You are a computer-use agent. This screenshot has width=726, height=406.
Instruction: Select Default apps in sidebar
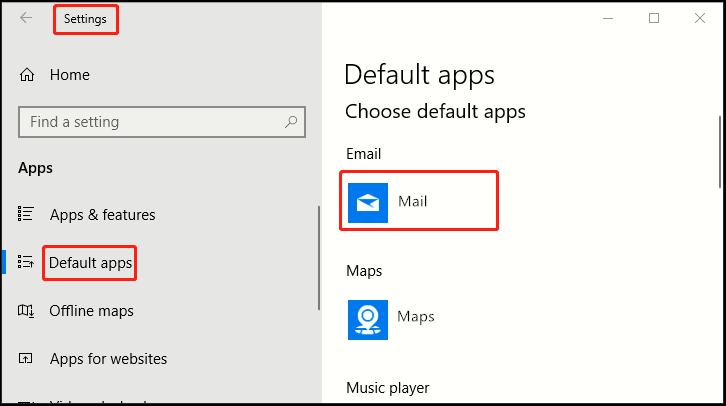coord(90,263)
